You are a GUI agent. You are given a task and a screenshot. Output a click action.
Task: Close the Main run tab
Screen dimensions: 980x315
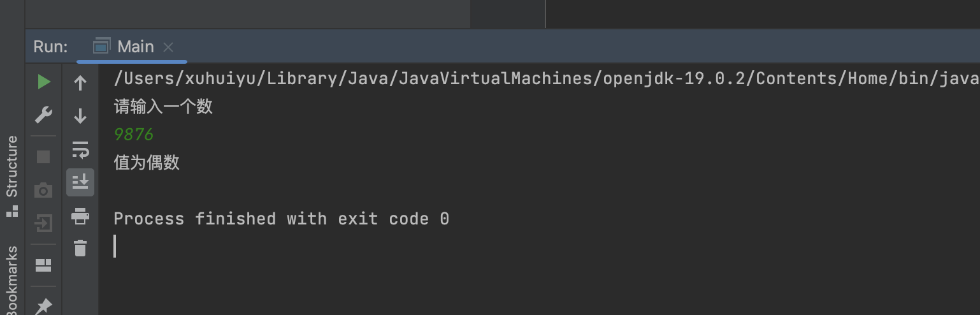[168, 47]
